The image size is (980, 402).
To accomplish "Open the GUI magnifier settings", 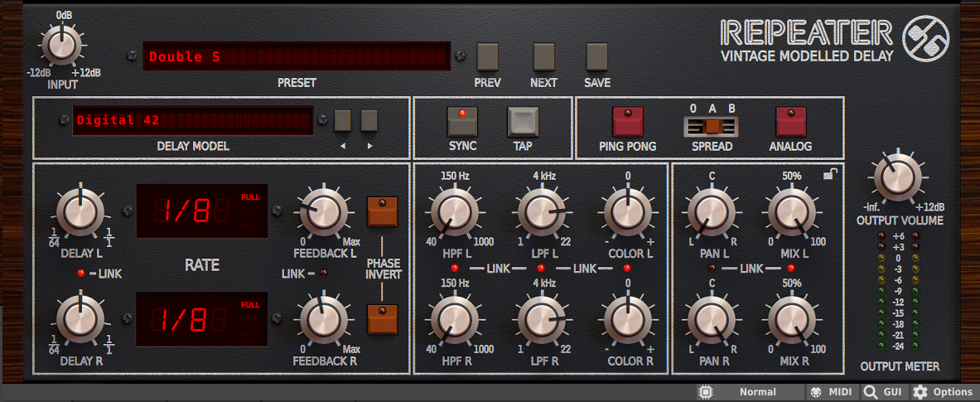I will point(882,392).
